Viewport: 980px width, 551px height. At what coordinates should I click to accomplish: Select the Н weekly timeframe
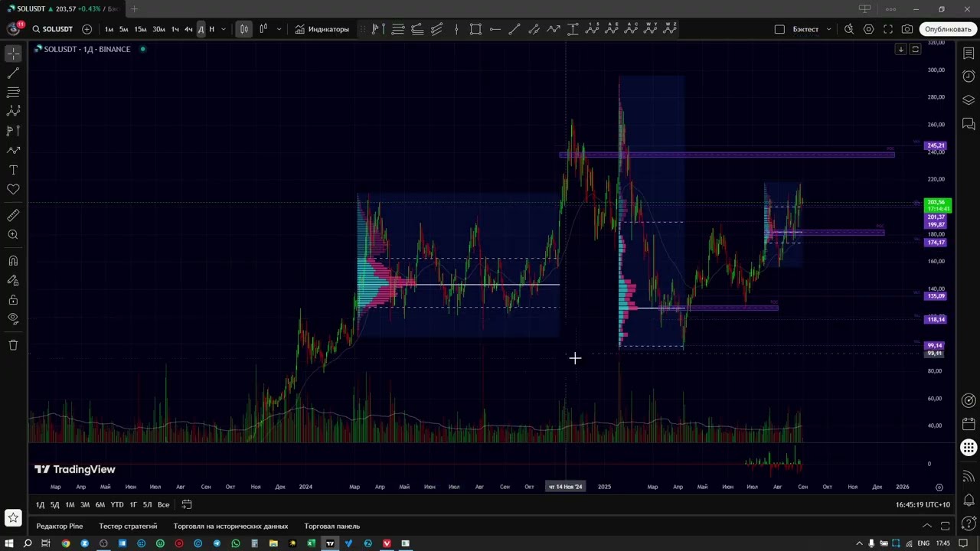tap(212, 29)
